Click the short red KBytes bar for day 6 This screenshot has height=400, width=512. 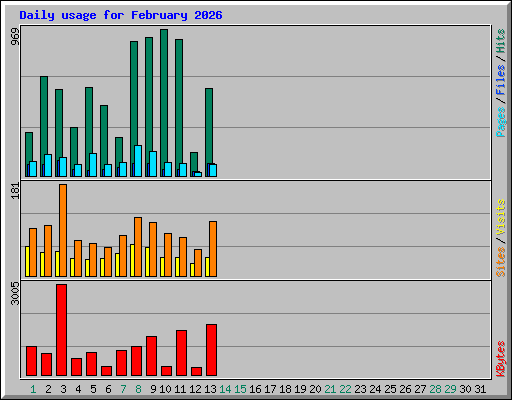pos(106,371)
